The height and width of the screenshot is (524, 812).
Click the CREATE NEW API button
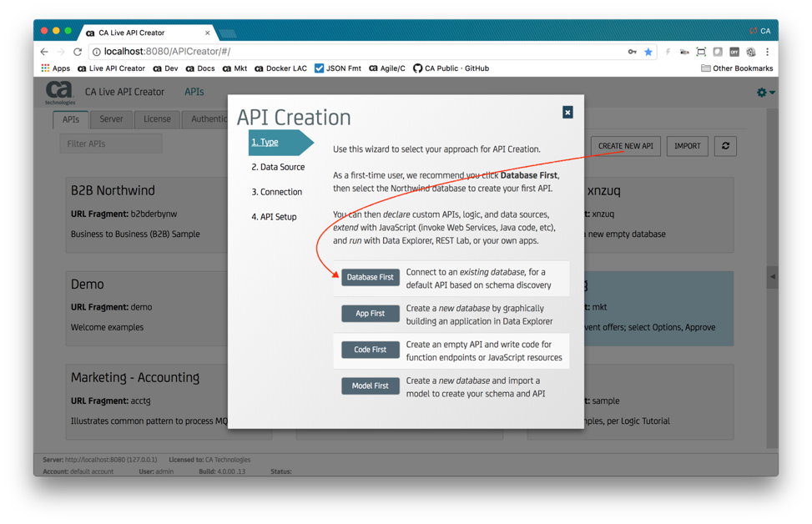coord(626,146)
